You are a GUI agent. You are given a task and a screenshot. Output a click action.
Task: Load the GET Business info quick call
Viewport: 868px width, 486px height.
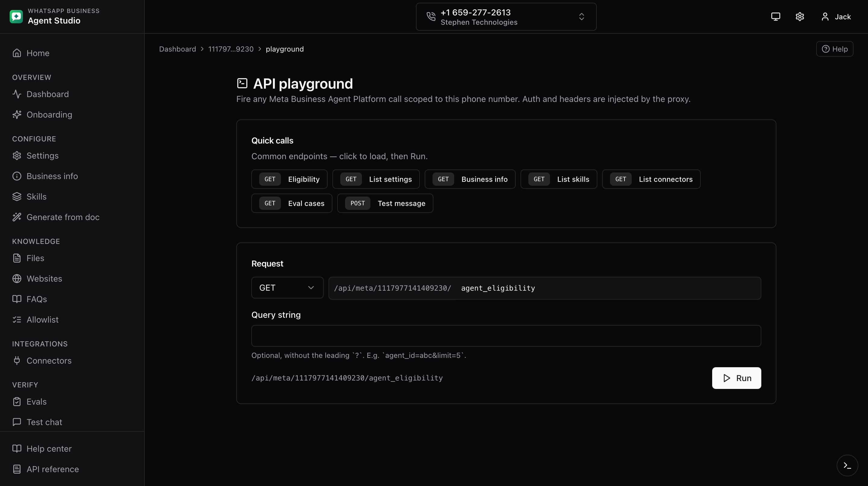click(470, 179)
